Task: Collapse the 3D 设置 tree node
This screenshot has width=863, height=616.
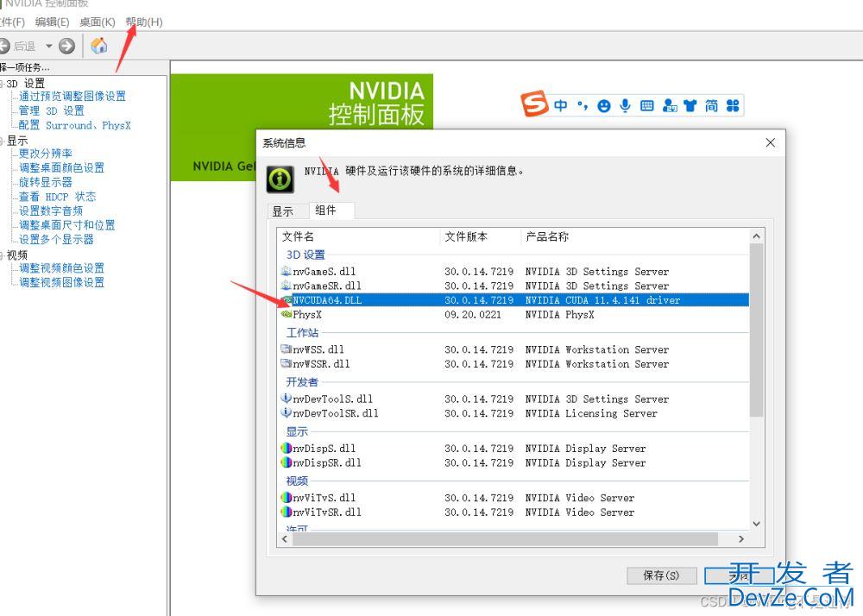Action: point(2,84)
